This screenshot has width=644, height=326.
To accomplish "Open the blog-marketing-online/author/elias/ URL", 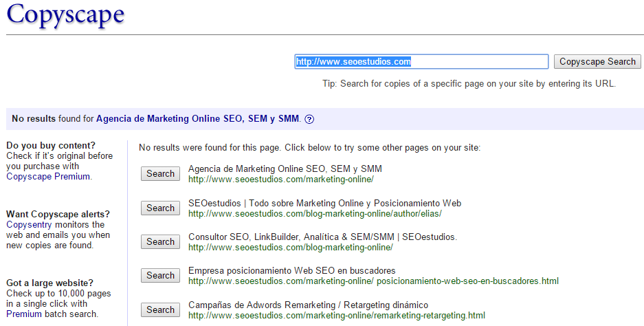I will coord(315,214).
